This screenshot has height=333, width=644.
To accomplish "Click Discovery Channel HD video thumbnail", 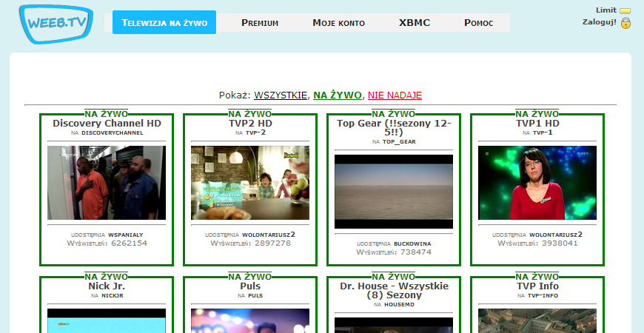I will click(x=107, y=183).
